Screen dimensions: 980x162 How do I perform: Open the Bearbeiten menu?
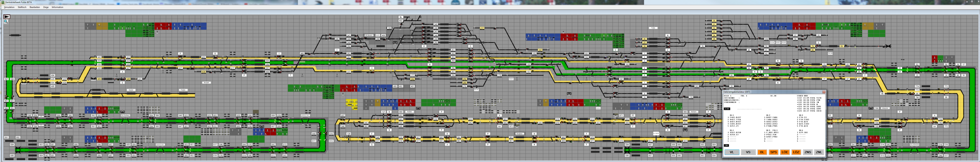[35, 7]
